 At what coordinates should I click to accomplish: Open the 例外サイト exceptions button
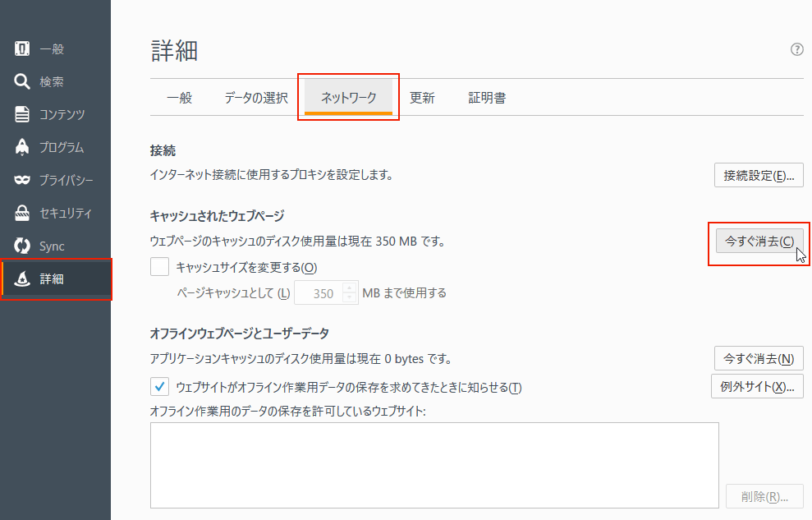coord(756,386)
